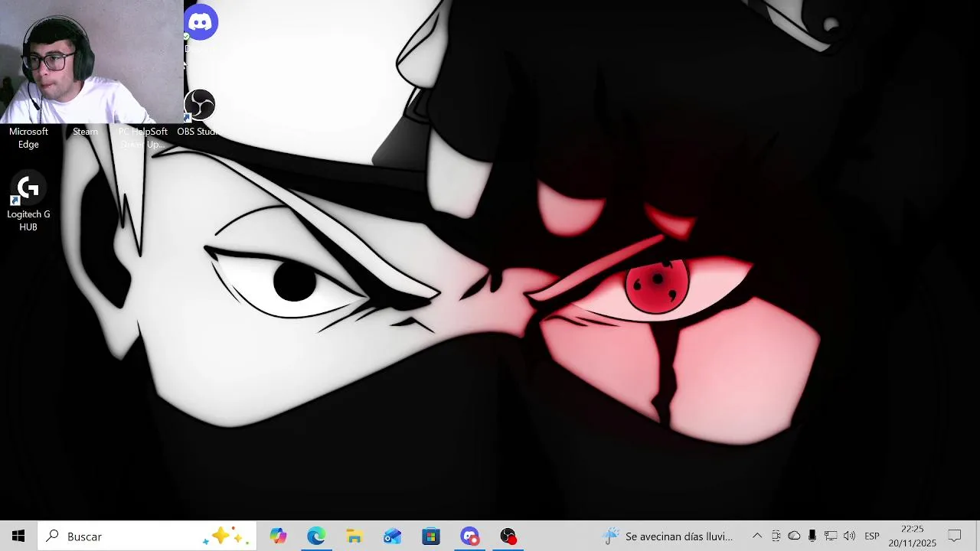Open the OneDrive cloud tray icon
This screenshot has height=551, width=980.
[794, 536]
